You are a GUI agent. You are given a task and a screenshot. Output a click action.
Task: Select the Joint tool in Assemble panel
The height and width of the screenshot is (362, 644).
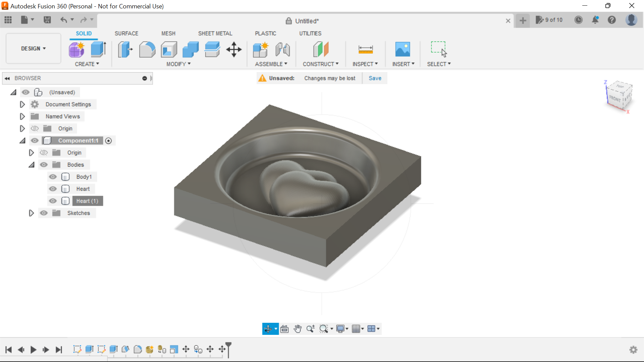(x=282, y=49)
